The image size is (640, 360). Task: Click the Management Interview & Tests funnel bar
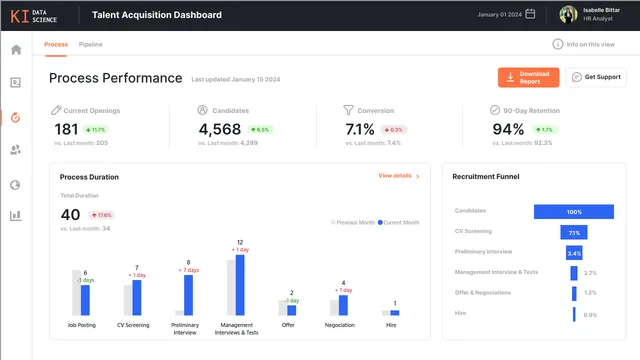pyautogui.click(x=574, y=273)
